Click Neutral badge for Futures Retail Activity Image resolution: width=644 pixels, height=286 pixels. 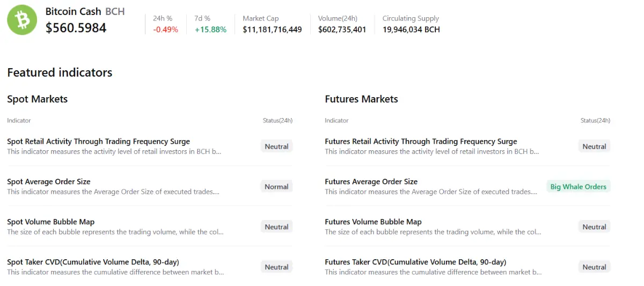click(594, 146)
